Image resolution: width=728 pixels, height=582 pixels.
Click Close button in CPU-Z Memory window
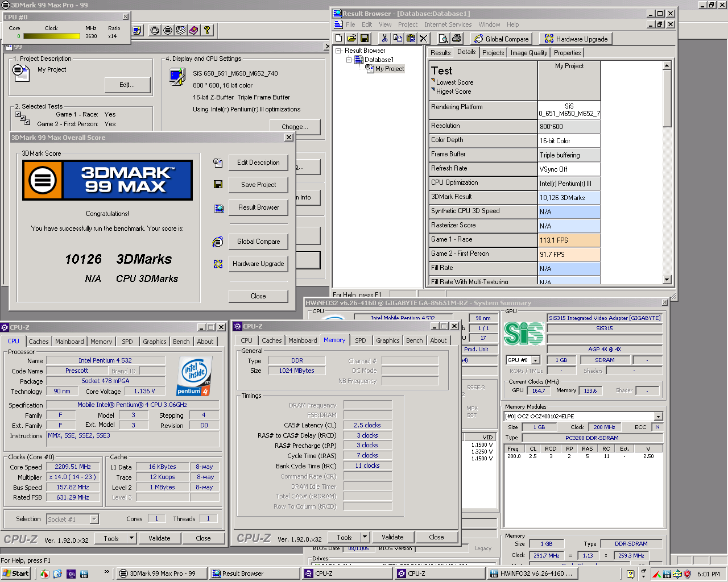[436, 537]
